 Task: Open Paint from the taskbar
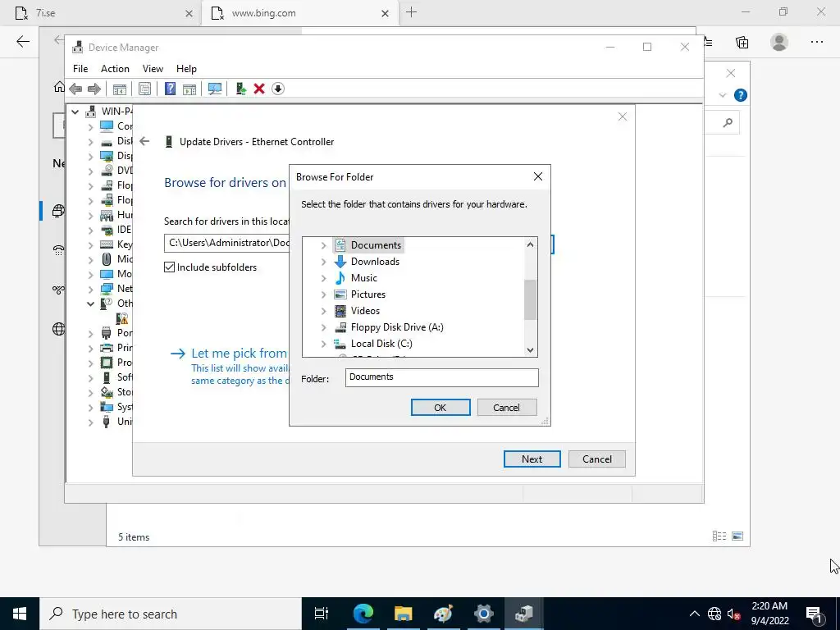coord(443,614)
